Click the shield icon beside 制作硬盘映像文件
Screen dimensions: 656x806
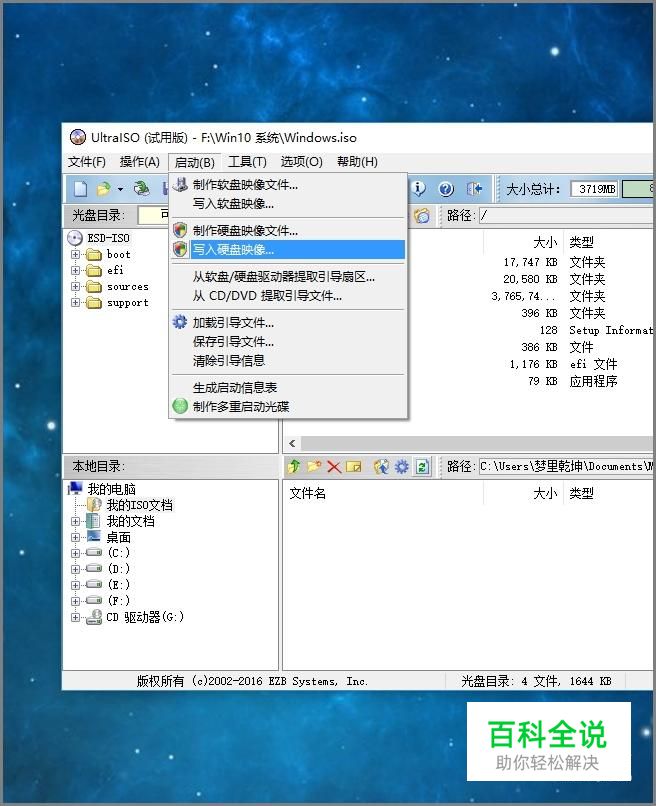180,230
